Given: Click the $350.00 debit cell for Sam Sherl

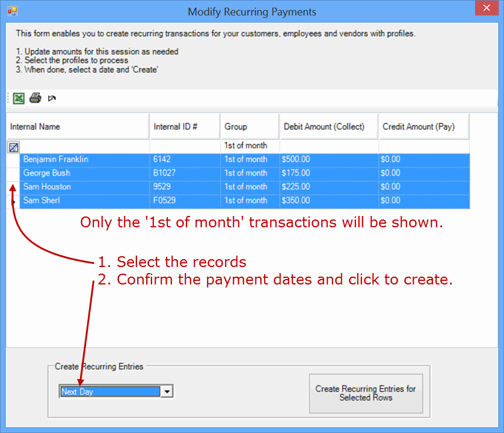Looking at the screenshot, I should pyautogui.click(x=328, y=201).
